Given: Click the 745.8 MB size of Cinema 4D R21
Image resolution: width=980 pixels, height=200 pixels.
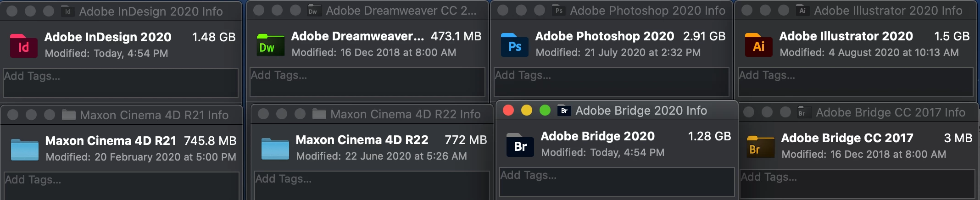Looking at the screenshot, I should pyautogui.click(x=210, y=141).
